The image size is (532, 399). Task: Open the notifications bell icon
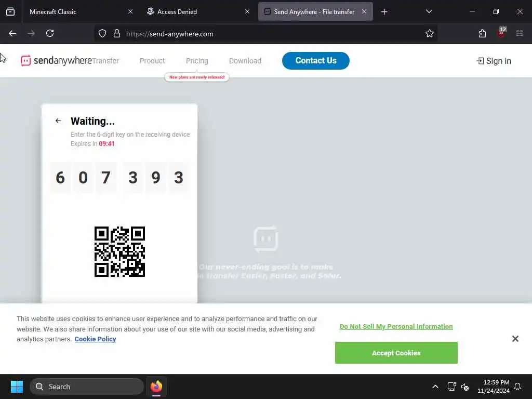[x=517, y=387]
